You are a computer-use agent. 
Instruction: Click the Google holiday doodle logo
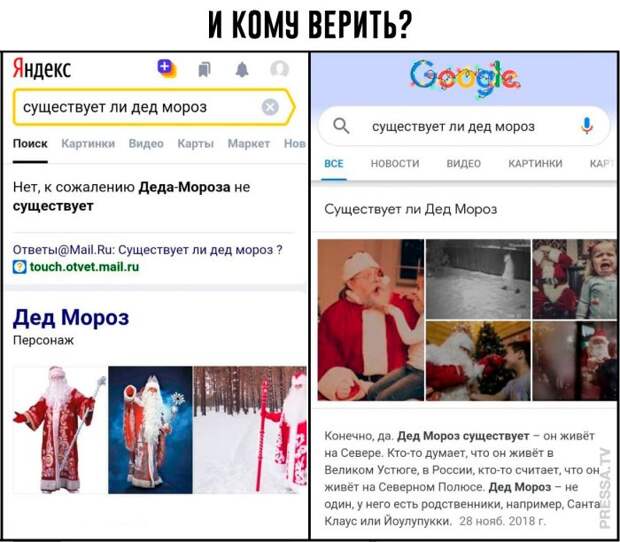[465, 78]
